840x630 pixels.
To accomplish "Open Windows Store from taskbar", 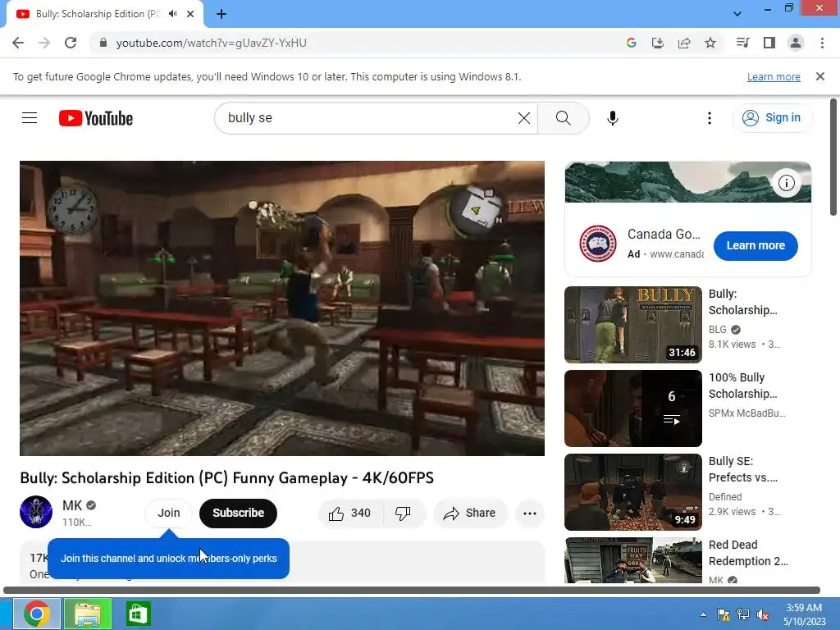I will point(138,614).
